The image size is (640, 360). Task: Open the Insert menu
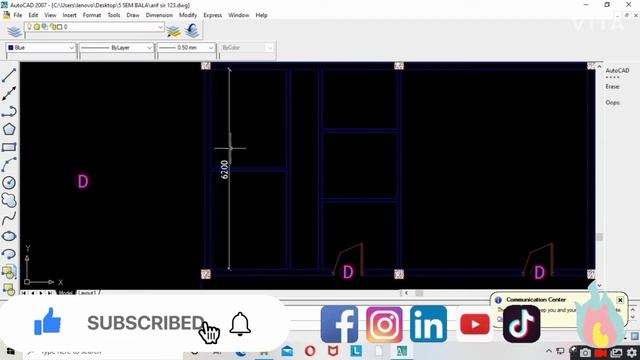click(69, 15)
